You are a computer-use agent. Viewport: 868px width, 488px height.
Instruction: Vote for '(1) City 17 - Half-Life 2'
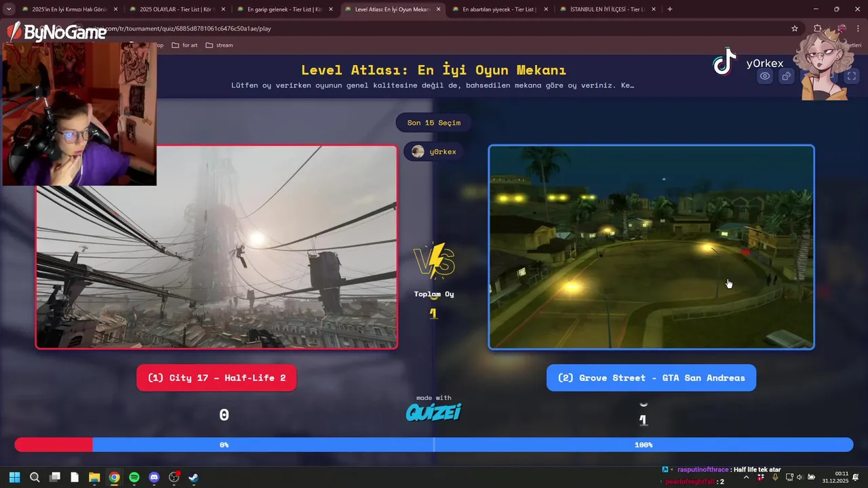(216, 378)
